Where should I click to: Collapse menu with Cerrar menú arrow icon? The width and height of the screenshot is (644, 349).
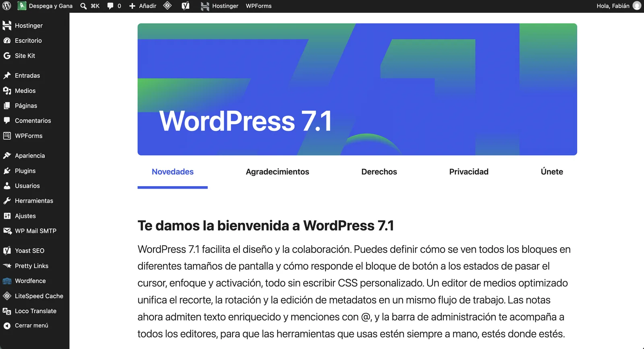click(7, 326)
